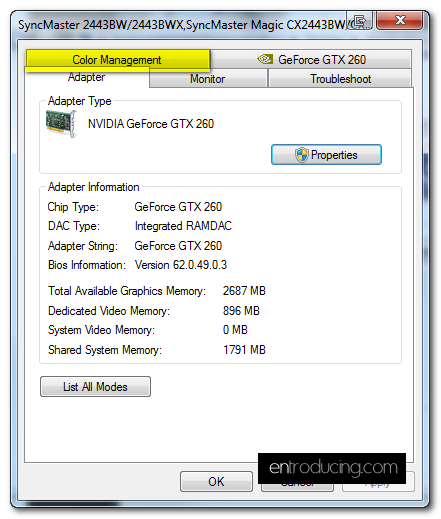
Task: Select the Adapter tab
Action: tap(87, 77)
